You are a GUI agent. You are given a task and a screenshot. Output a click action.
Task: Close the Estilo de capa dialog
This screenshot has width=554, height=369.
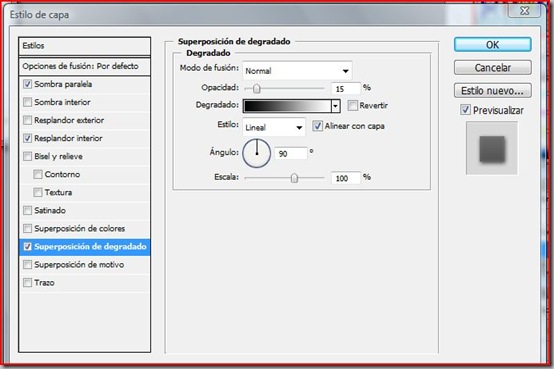coord(524,11)
